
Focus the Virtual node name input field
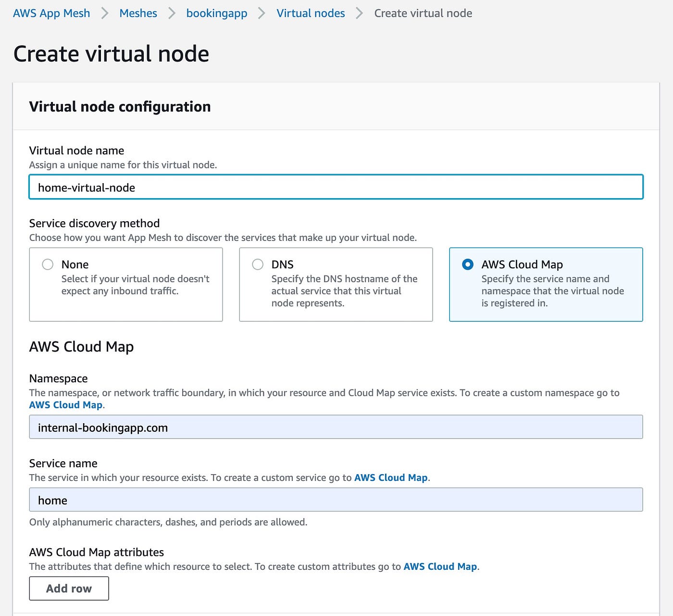336,187
